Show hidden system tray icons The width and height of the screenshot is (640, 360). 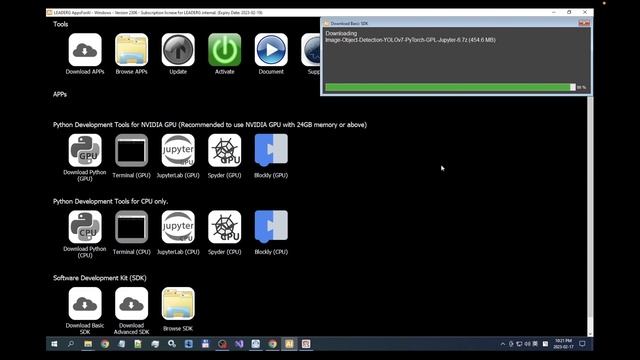pos(502,344)
